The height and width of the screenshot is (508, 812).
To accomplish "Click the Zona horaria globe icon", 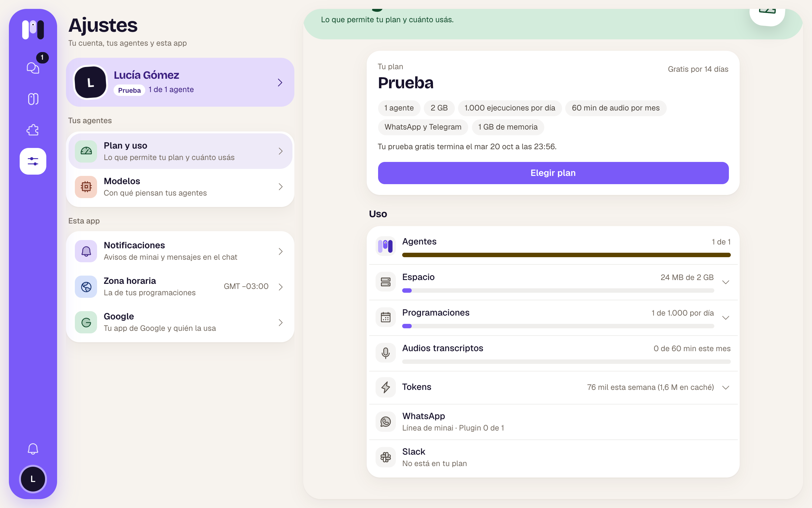I will click(x=86, y=287).
